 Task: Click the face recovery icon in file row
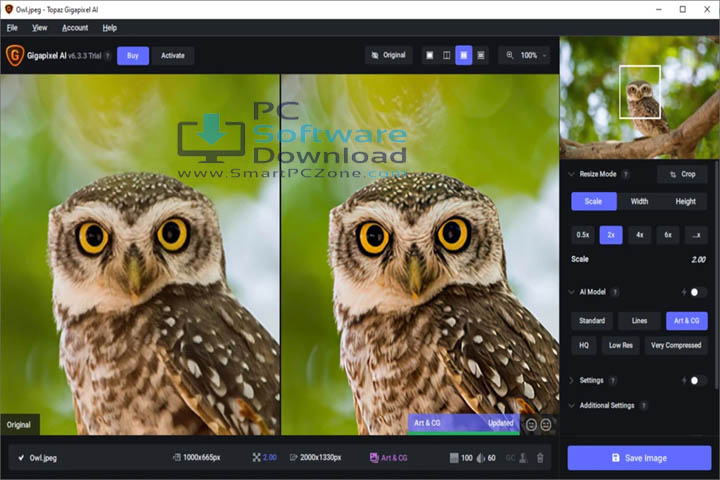[x=523, y=457]
